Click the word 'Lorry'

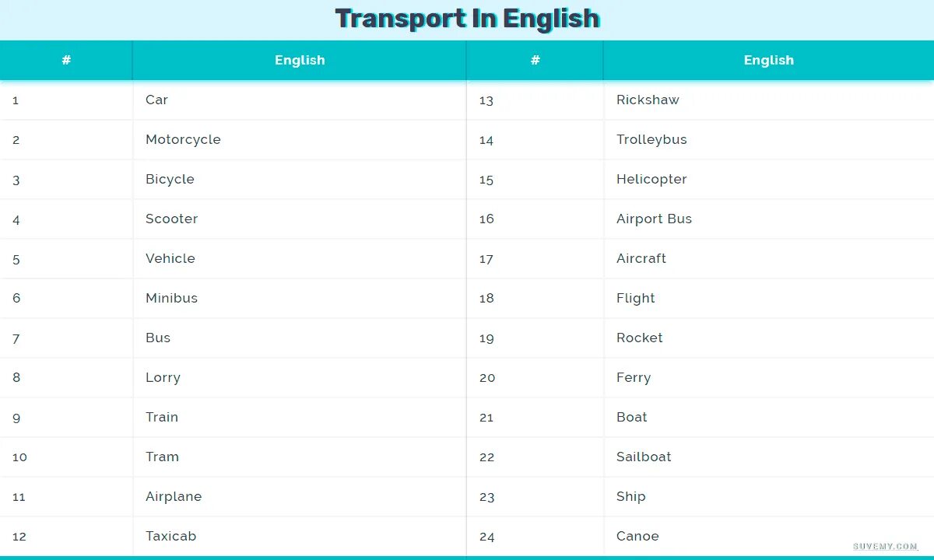[x=163, y=378]
